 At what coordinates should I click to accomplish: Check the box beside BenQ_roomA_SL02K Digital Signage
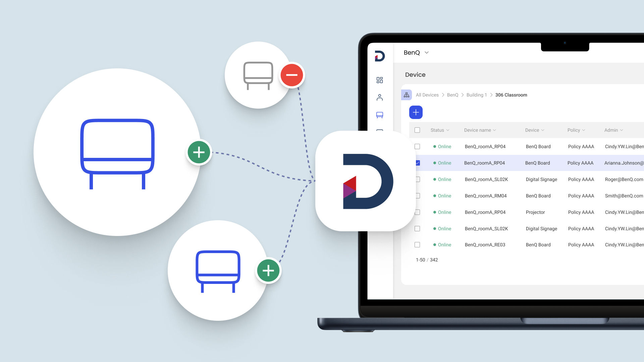point(417,179)
